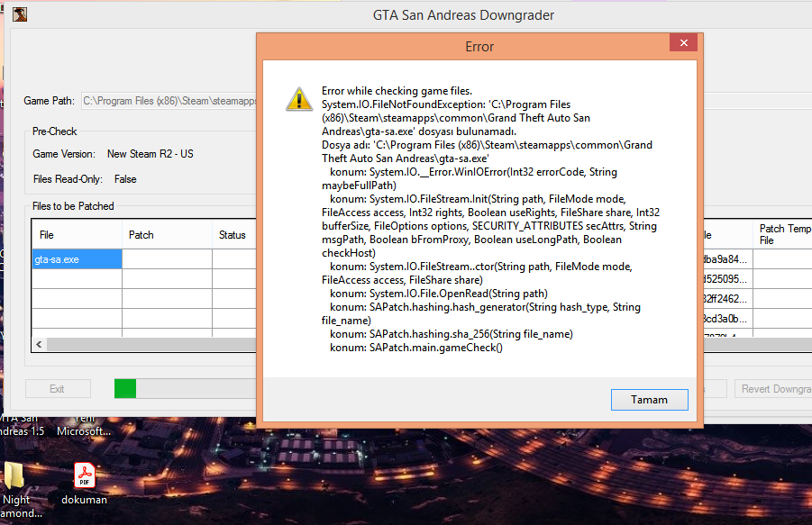Click the Revert Downgrade button

click(773, 389)
